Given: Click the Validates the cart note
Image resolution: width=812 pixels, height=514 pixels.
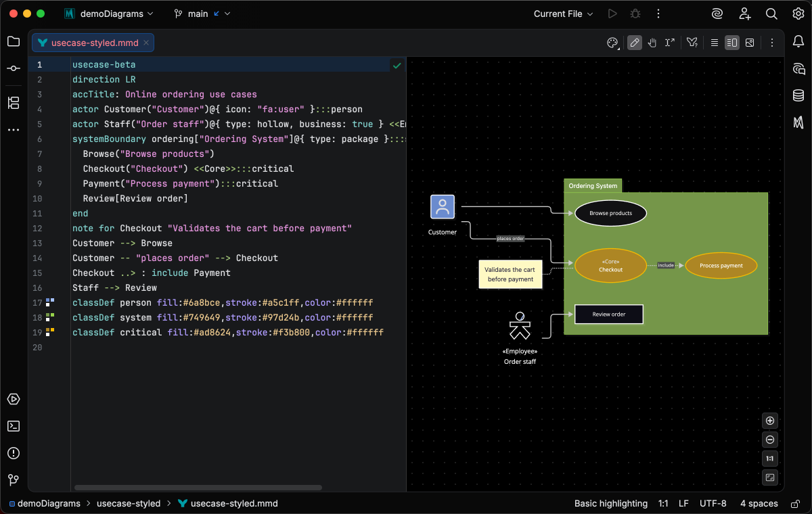Looking at the screenshot, I should click(510, 274).
